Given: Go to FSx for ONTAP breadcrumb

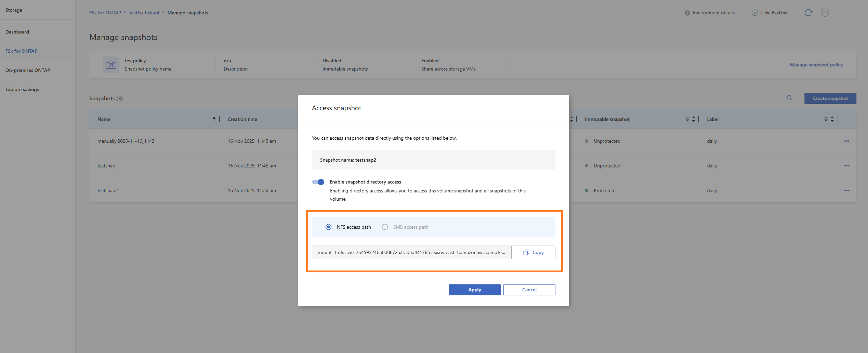Looking at the screenshot, I should (x=105, y=13).
